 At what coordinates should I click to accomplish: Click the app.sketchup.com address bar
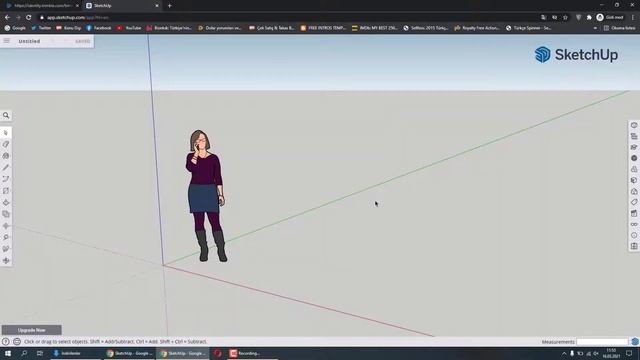coord(286,18)
